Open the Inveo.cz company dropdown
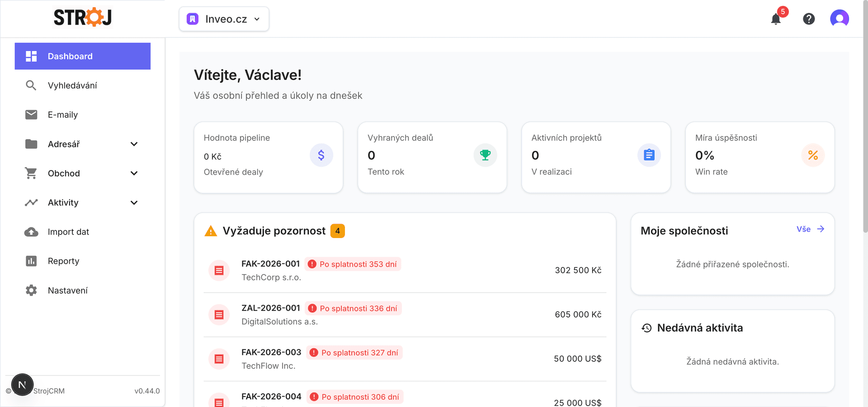The image size is (868, 407). coord(224,19)
